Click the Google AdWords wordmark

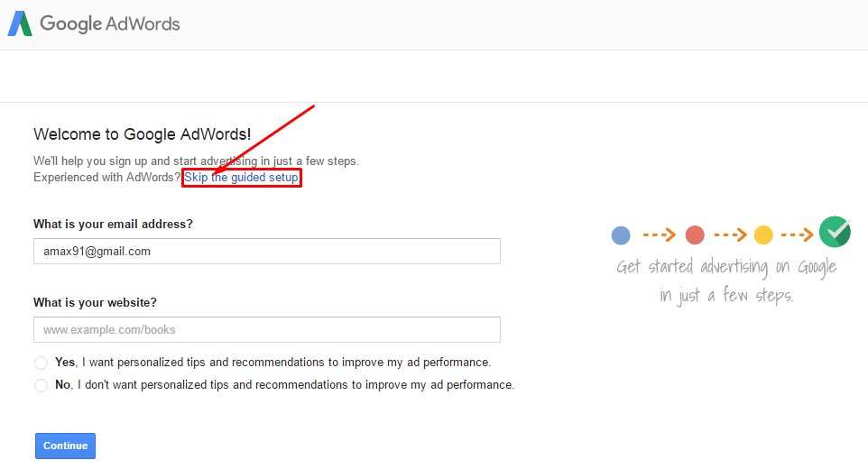coord(109,23)
